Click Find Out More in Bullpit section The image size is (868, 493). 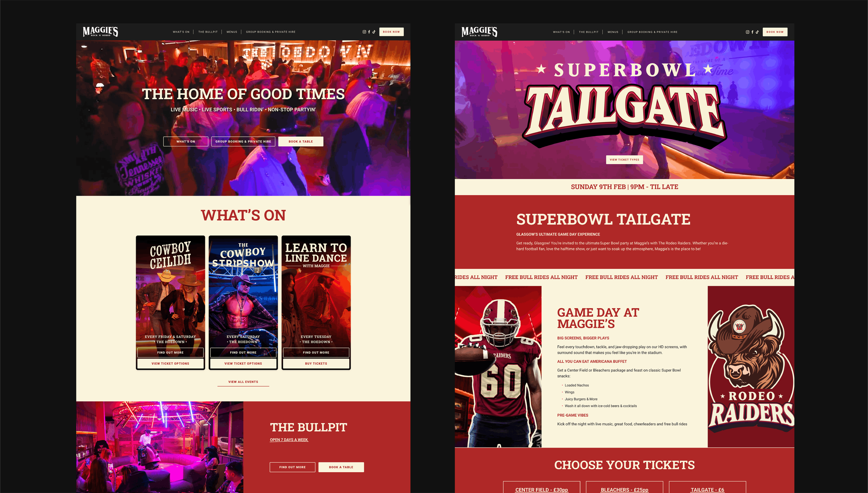292,467
